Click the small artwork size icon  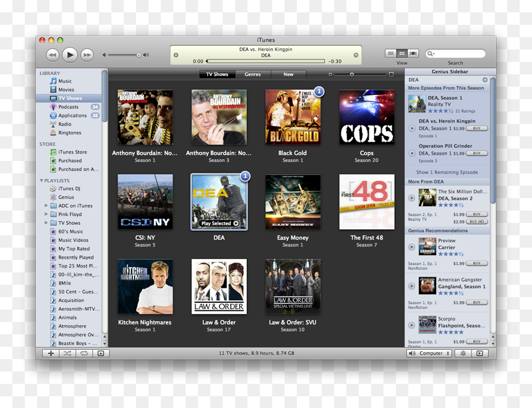[x=330, y=74]
